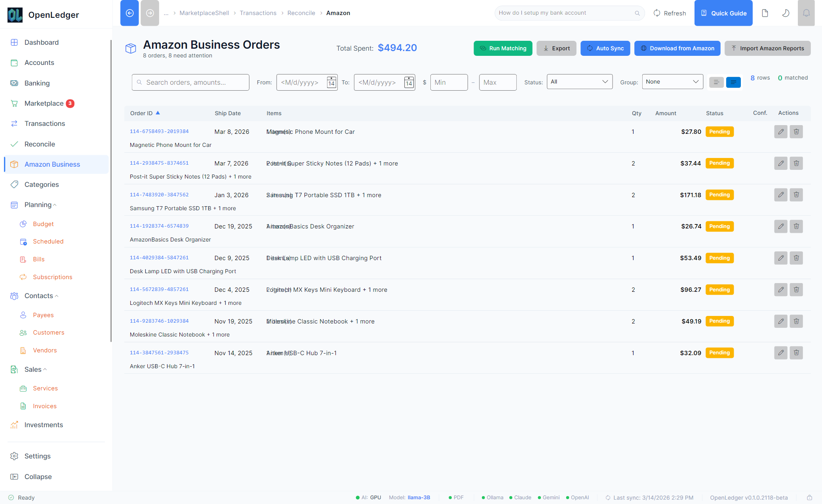Screen dimensions: 822x504
Task: Select the Banking section icon
Action: 15,83
